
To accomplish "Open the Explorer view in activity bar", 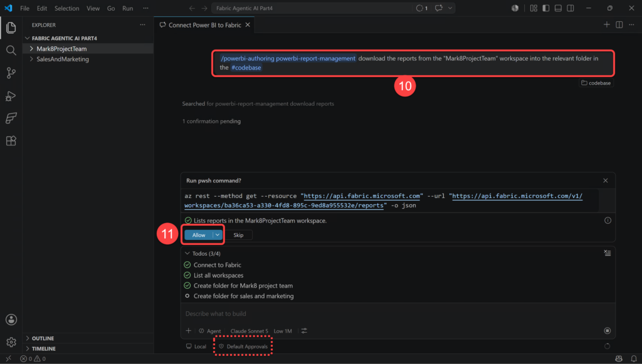I will [x=11, y=28].
